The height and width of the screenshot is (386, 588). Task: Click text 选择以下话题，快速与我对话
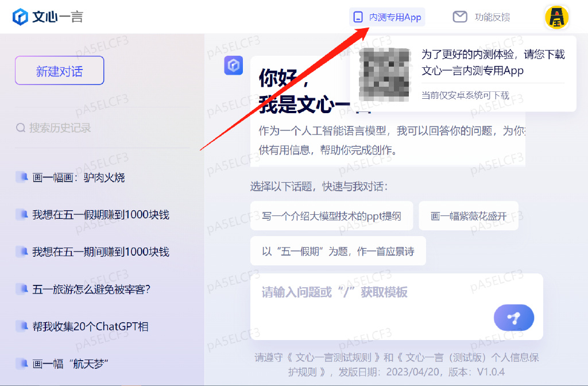[319, 186]
